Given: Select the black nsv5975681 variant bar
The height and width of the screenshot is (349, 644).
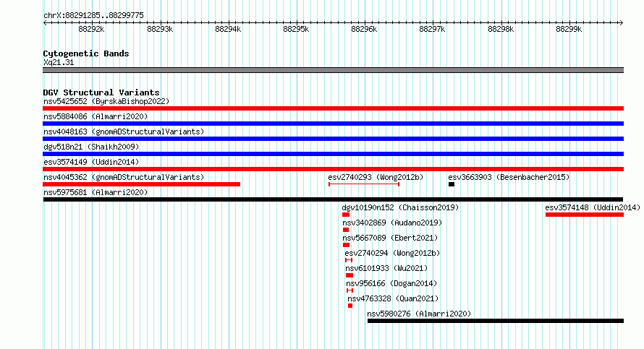Looking at the screenshot, I should [333, 199].
